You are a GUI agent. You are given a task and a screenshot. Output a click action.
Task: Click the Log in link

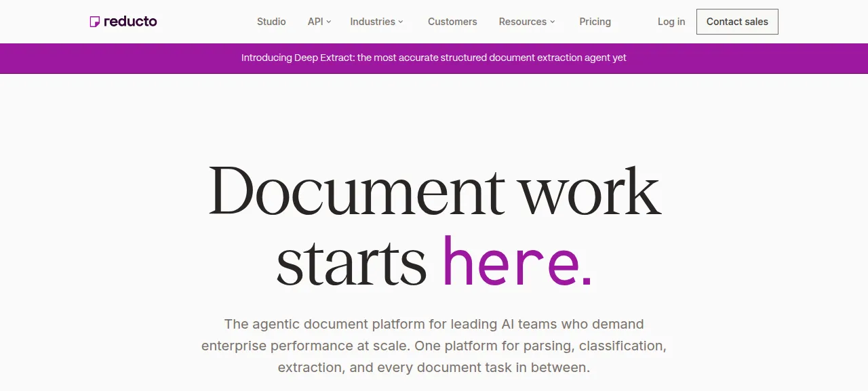pyautogui.click(x=671, y=22)
